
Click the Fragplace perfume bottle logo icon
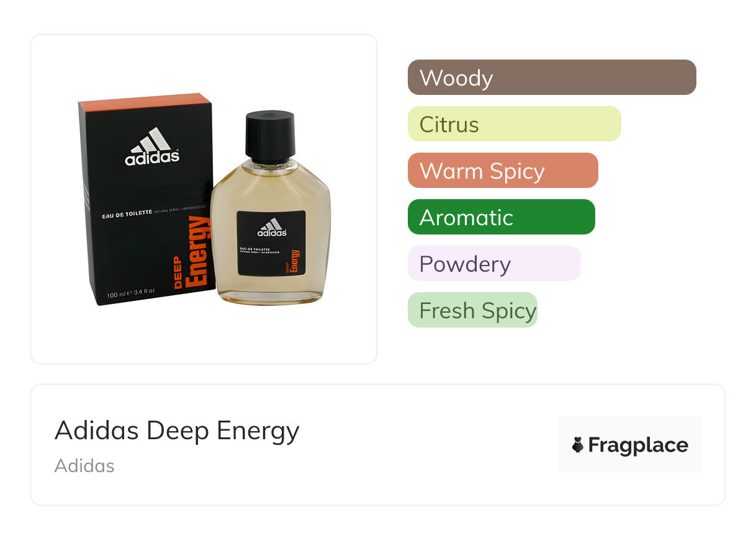(x=578, y=445)
